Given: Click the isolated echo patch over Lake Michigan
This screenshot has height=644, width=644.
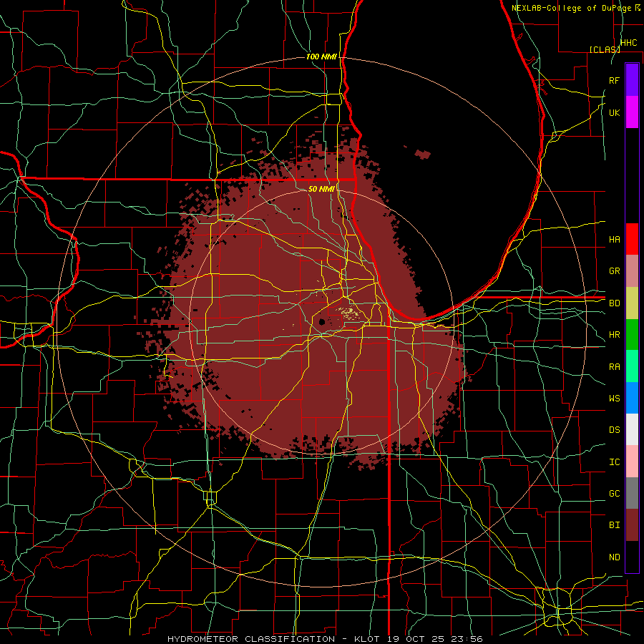Looking at the screenshot, I should pos(423,155).
